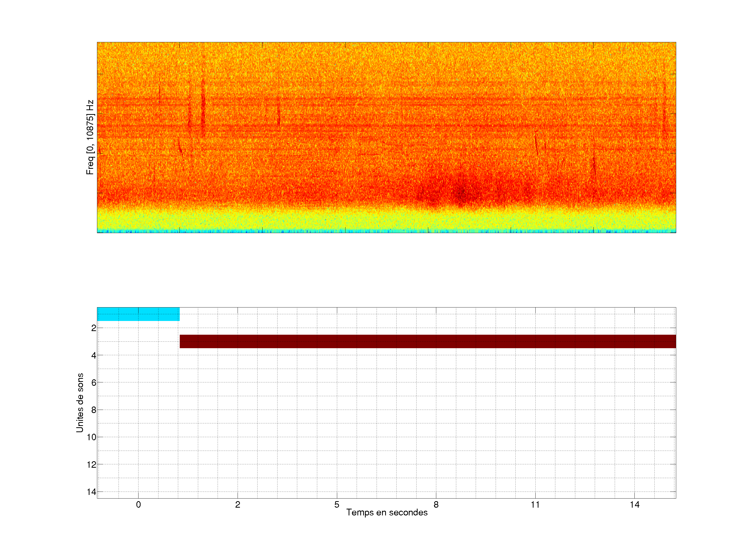Click y-axis tick label 8
747x560 pixels.
click(94, 410)
